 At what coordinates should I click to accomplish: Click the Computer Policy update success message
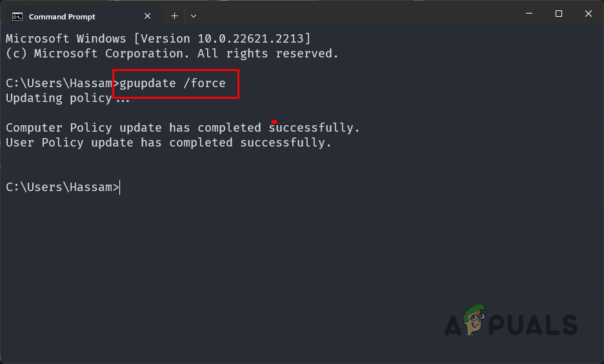(183, 128)
